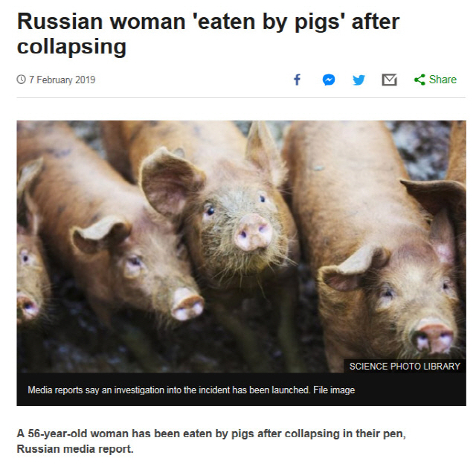Click the 'SCIENCE PHOTO LIBRARY' credit label
This screenshot has width=476, height=458.
click(405, 367)
